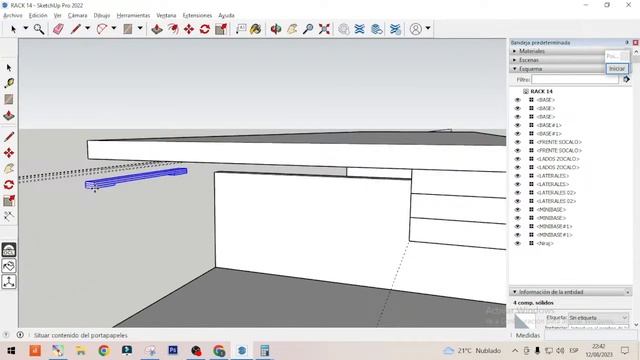The image size is (640, 360).
Task: Toggle eye of the first <FRENTE SOCALO> row
Action: coord(518,142)
